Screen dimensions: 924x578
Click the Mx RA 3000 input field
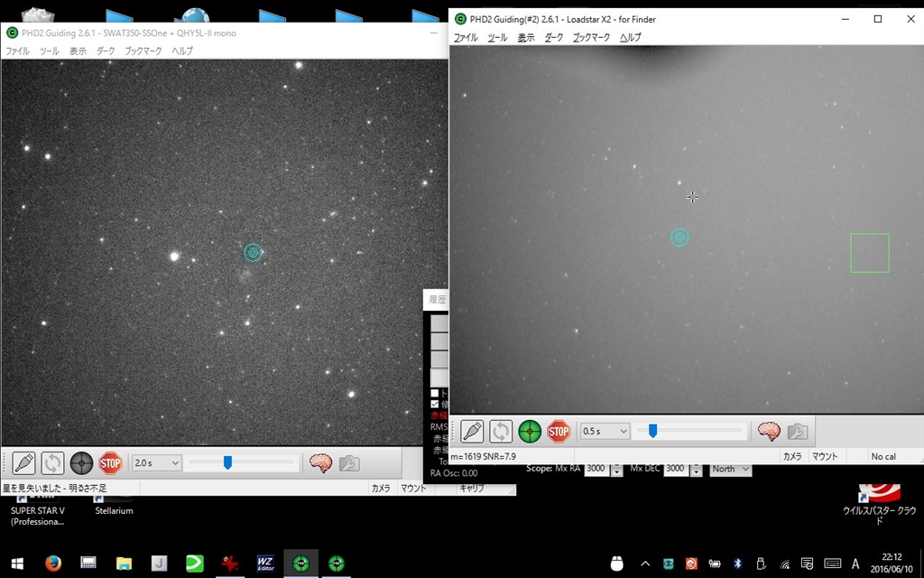click(x=596, y=469)
